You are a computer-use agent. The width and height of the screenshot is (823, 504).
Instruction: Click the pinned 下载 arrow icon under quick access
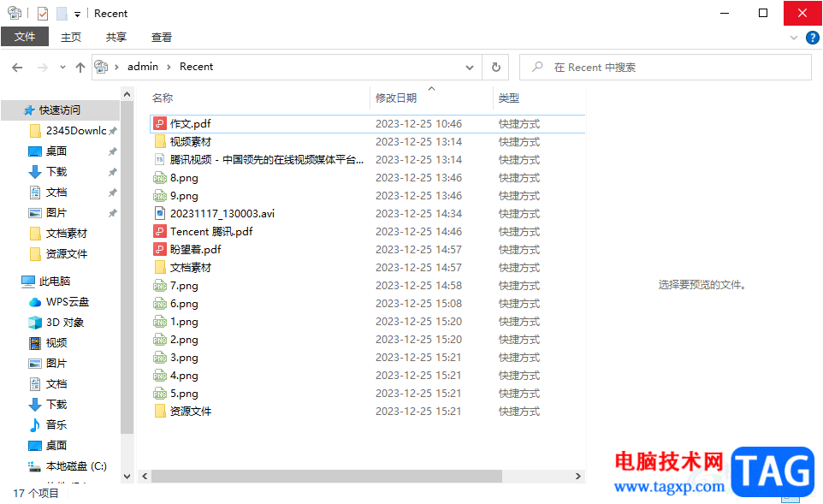[34, 172]
